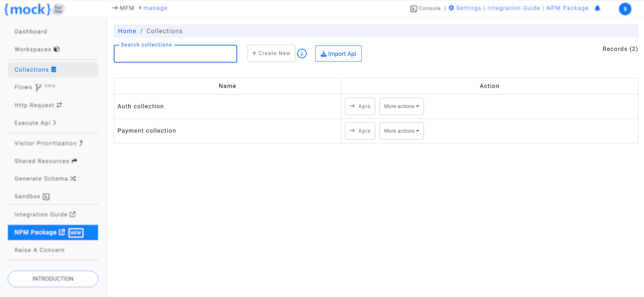Screen dimensions: 644x297
Task: Click the manage breadcrumb link
Action: click(155, 8)
